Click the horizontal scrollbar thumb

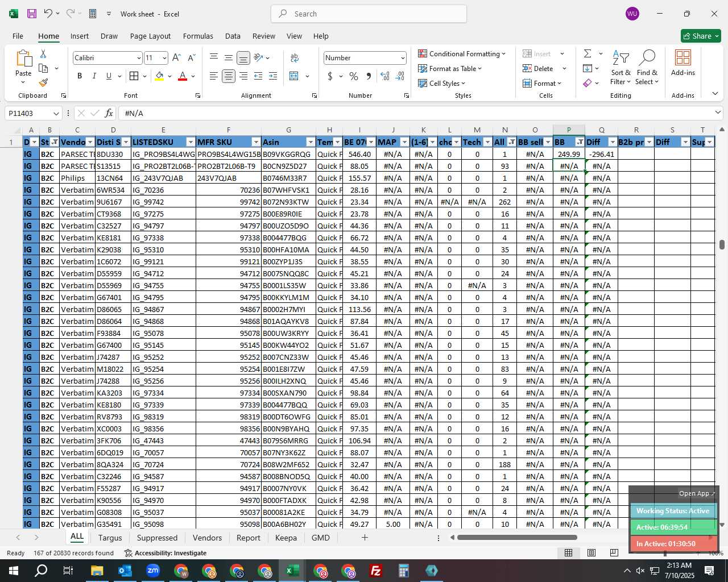tap(517, 537)
